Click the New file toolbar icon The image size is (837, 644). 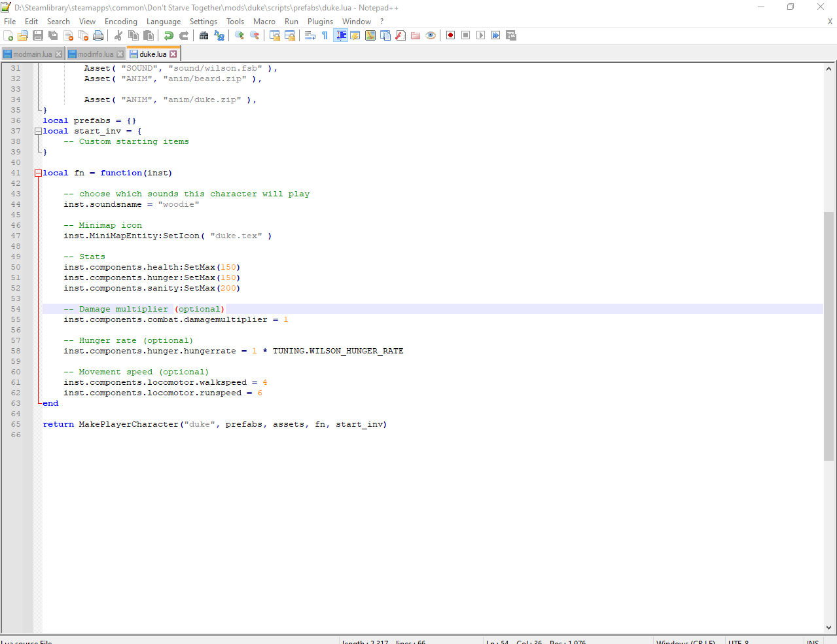click(9, 35)
